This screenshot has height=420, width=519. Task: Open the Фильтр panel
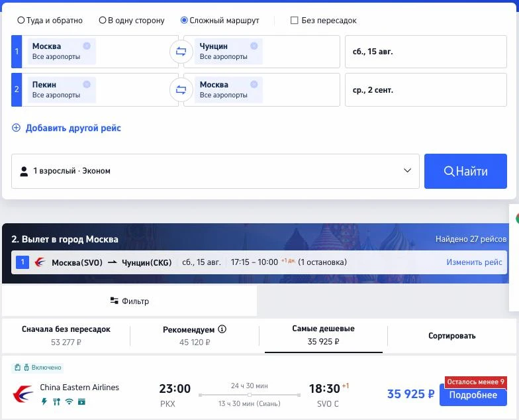130,301
